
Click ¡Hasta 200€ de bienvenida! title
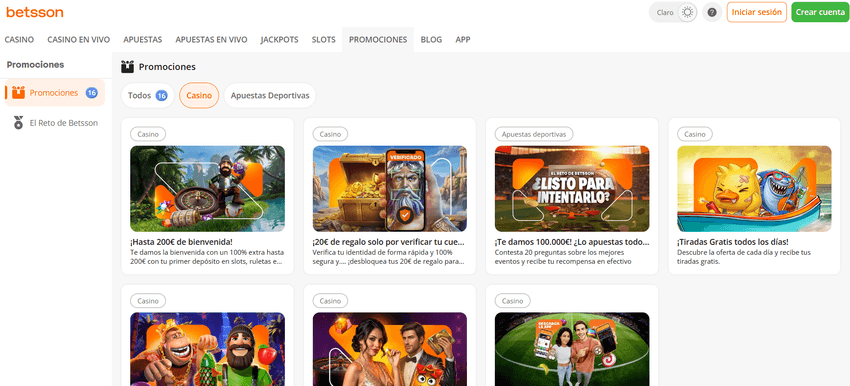[x=181, y=242]
